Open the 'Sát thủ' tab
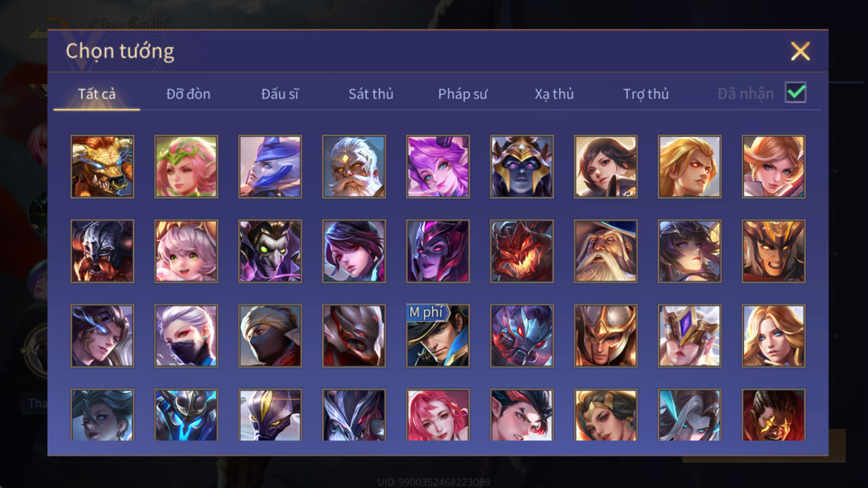This screenshot has width=868, height=488. [x=371, y=94]
